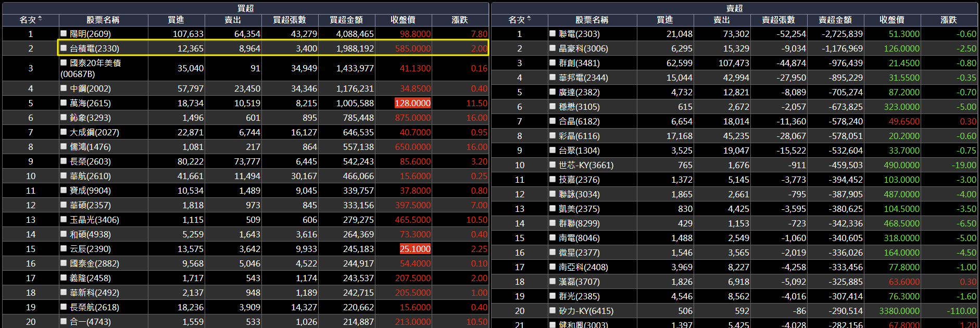Screen dimensions: 980x328
Task: Open stock 世芯-KY(3661)
Action: 586,165
